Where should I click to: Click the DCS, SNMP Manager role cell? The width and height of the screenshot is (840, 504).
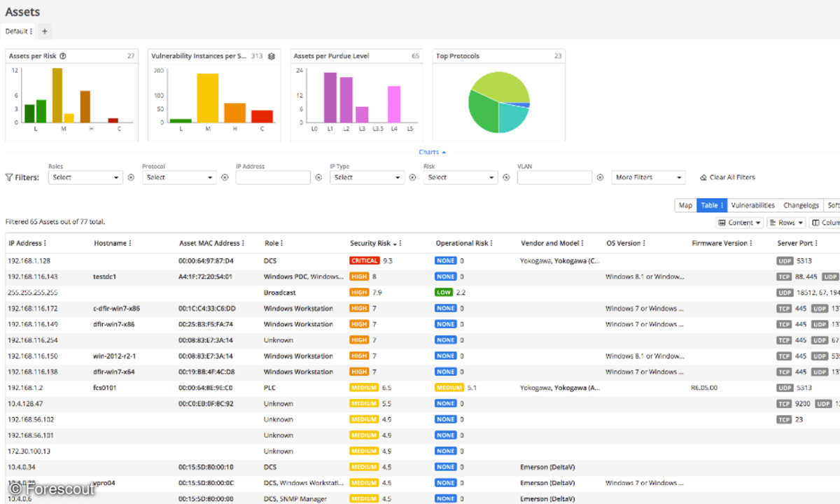[296, 499]
